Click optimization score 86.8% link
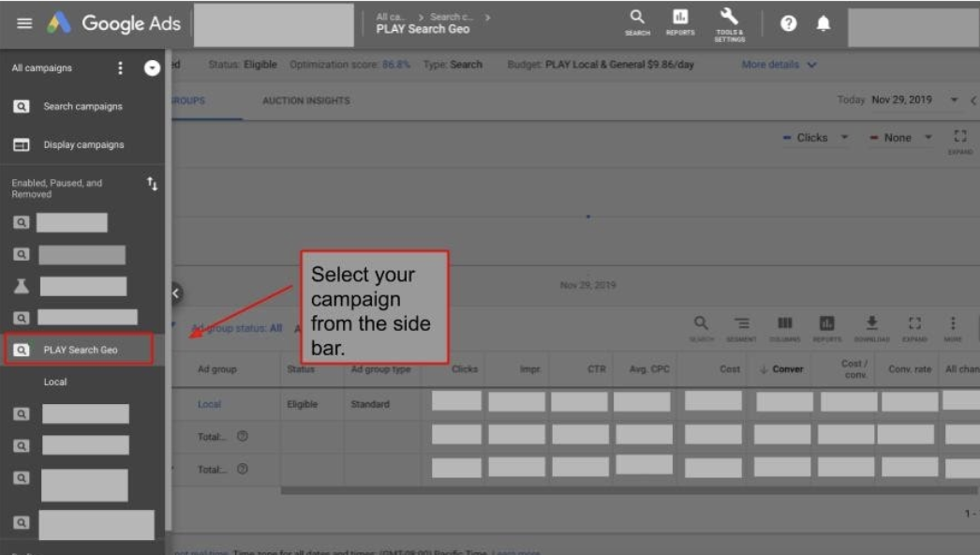Screen dimensions: 980x555 396,65
